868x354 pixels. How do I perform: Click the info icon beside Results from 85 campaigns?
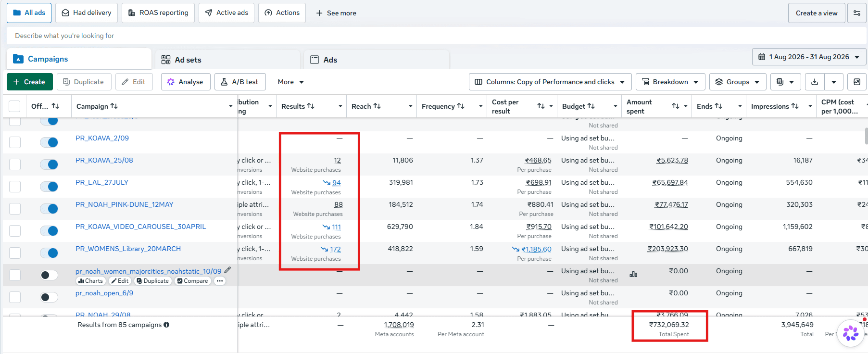pyautogui.click(x=166, y=325)
